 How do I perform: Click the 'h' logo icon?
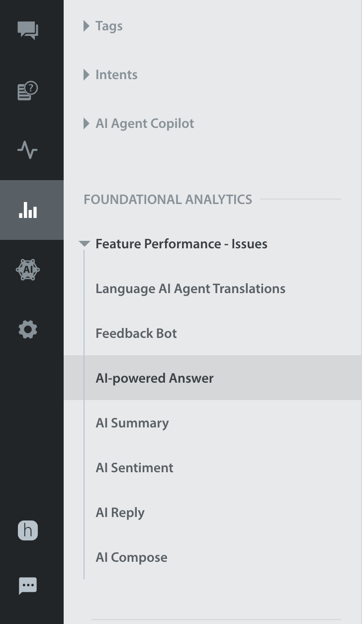(28, 530)
